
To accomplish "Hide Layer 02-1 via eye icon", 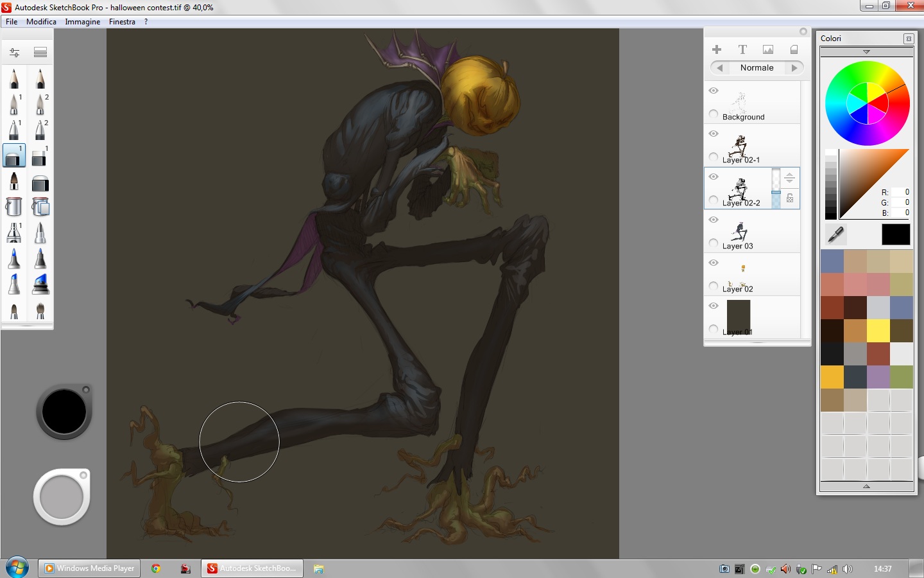I will tap(714, 134).
